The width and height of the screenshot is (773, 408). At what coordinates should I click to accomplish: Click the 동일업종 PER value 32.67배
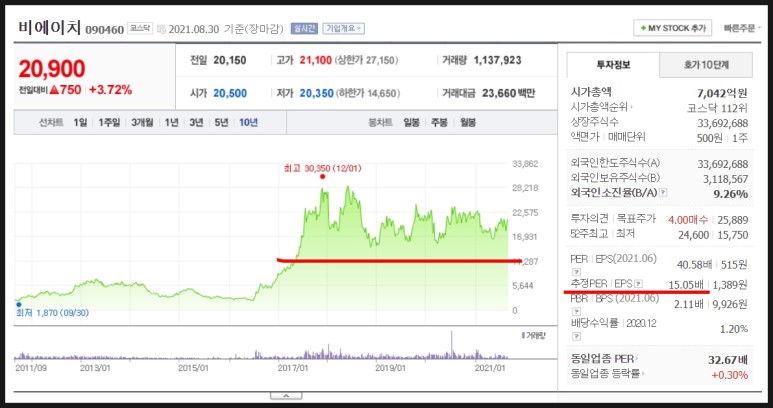tap(728, 359)
